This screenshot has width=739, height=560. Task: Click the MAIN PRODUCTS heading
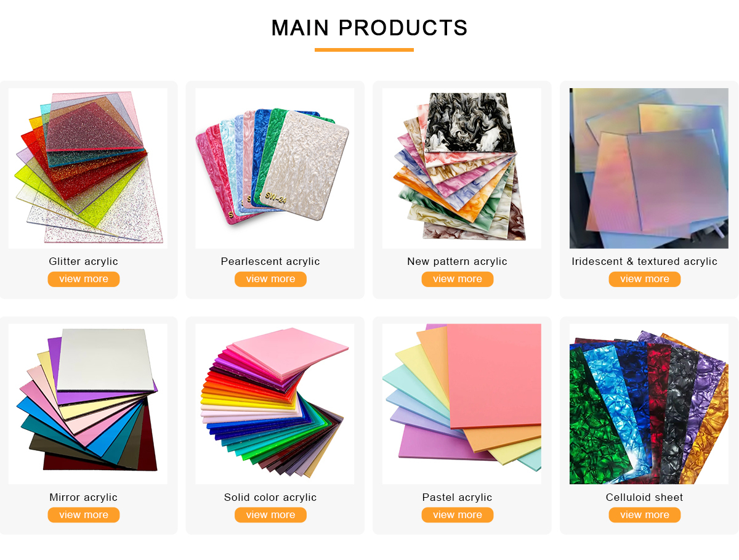click(369, 28)
